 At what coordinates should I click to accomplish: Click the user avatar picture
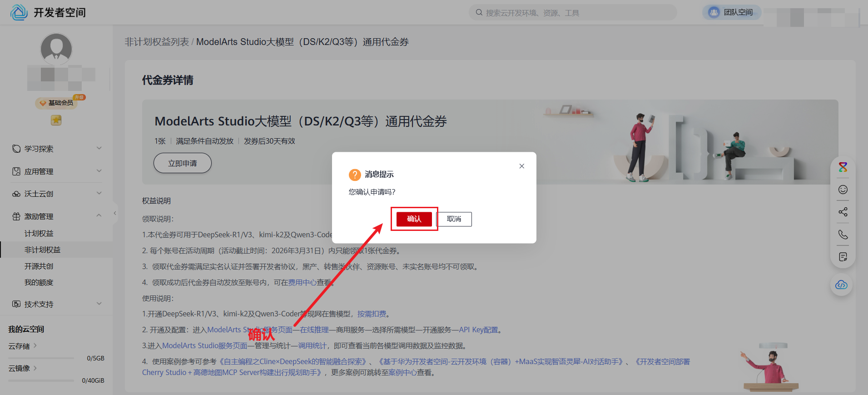pyautogui.click(x=56, y=49)
